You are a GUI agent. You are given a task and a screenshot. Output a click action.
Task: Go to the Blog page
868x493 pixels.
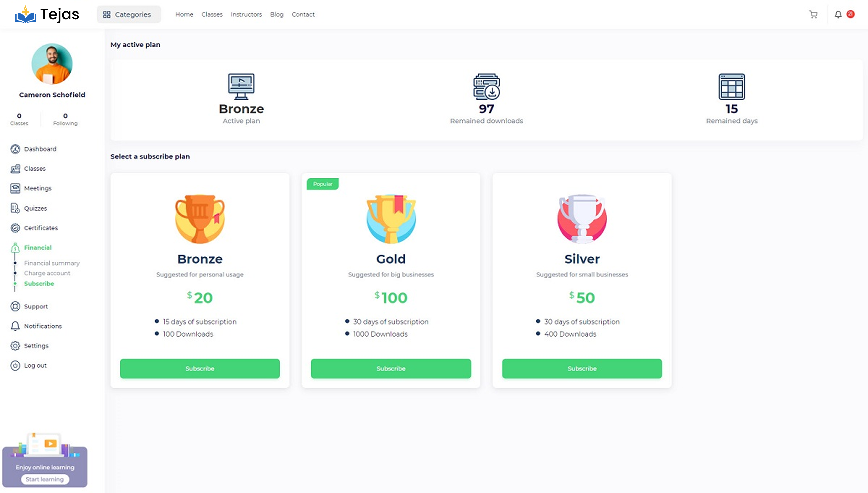pyautogui.click(x=277, y=14)
